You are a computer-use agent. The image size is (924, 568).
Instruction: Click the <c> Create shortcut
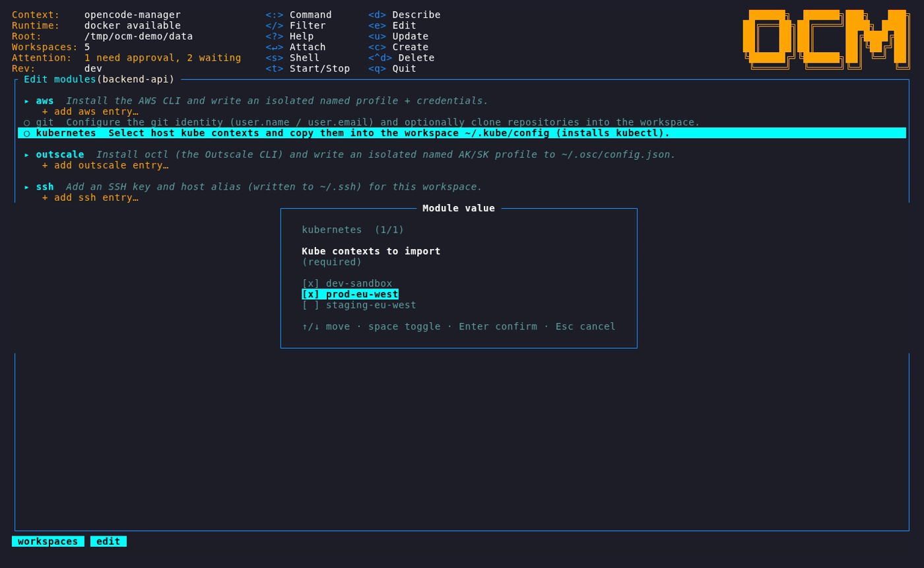(399, 47)
